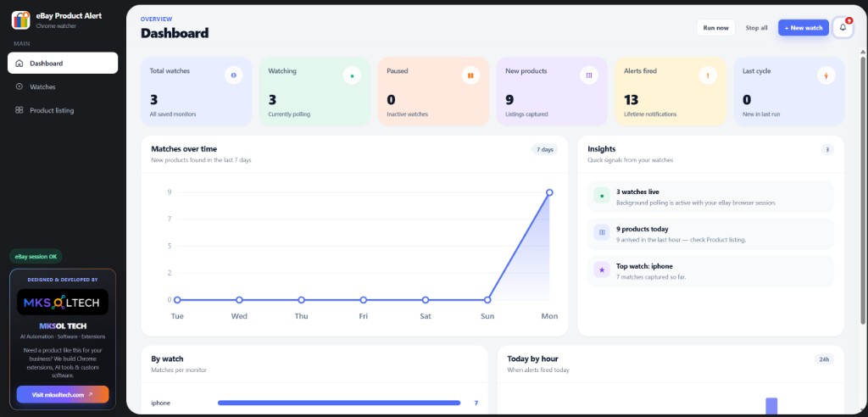The height and width of the screenshot is (417, 868).
Task: Click the Sat data point on chart
Action: point(426,299)
